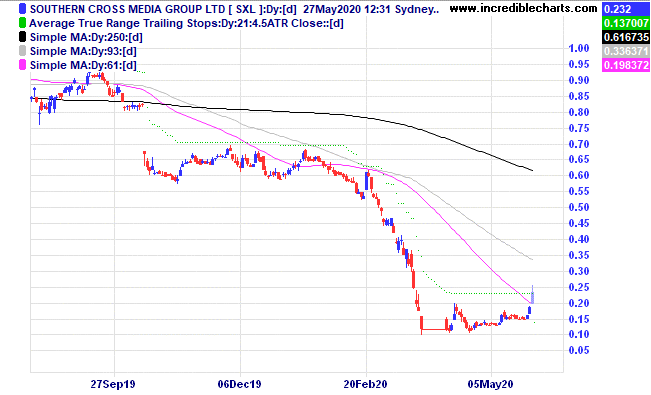Click the black 0.616735 value box
This screenshot has height=395, width=651.
pyautogui.click(x=626, y=37)
